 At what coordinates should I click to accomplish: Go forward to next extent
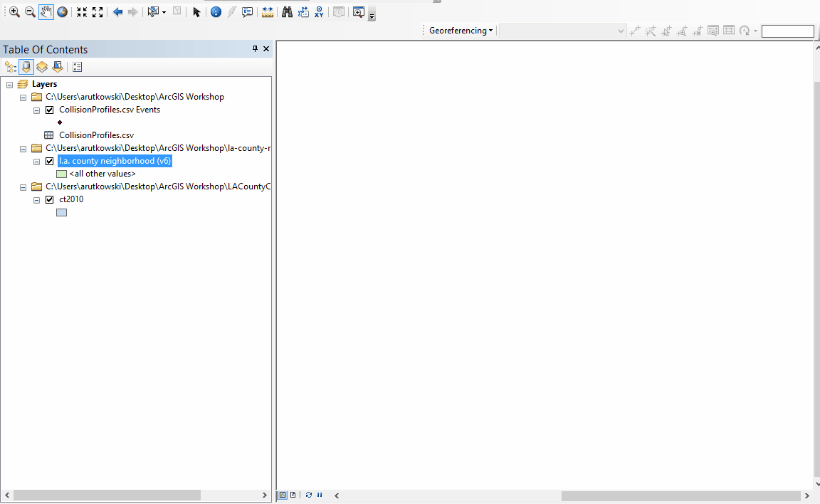133,12
